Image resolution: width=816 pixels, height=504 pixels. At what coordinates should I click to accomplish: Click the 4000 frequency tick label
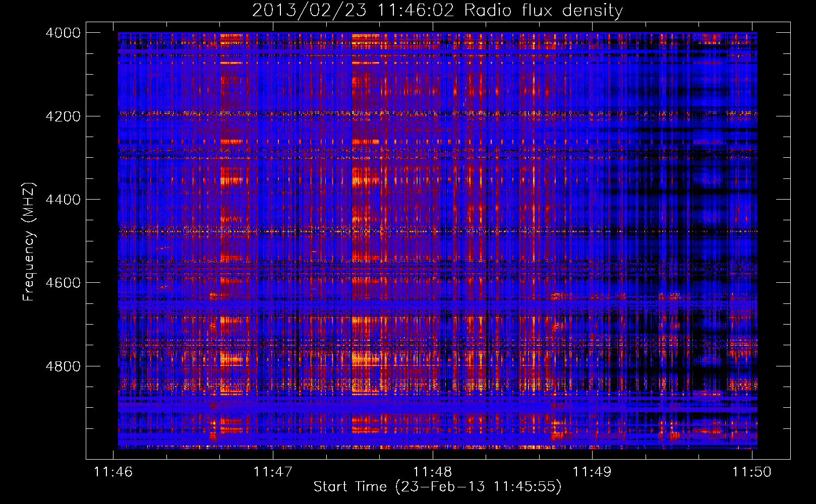(63, 33)
